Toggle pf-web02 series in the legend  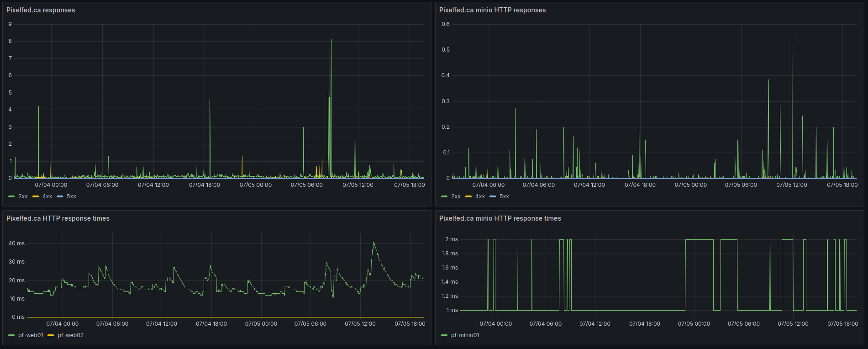pos(70,335)
